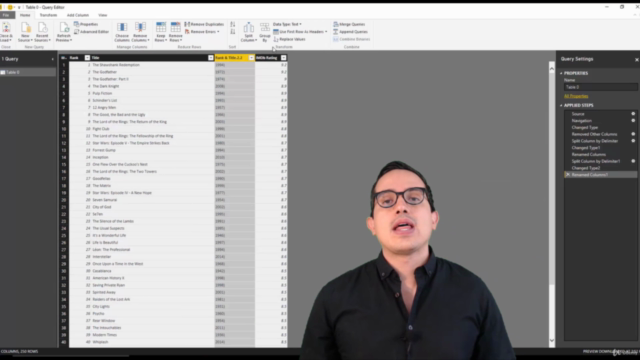The image size is (640, 360).
Task: Click the table icon in grid corner
Action: 64,58
